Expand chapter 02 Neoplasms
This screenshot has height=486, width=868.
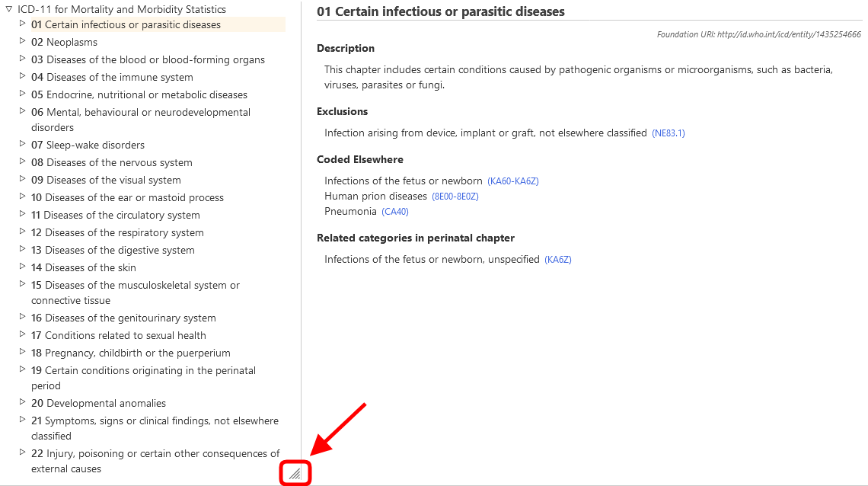coord(22,42)
